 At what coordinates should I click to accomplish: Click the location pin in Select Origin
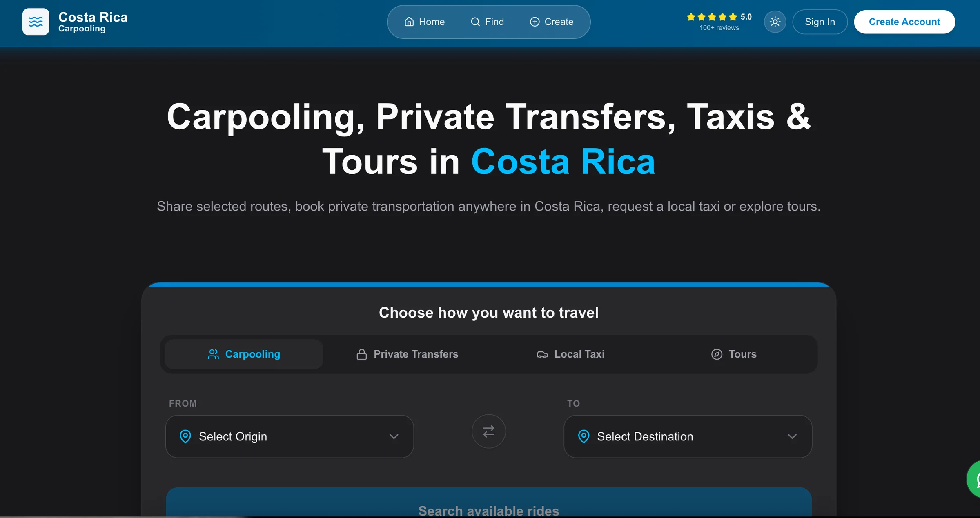(x=185, y=436)
